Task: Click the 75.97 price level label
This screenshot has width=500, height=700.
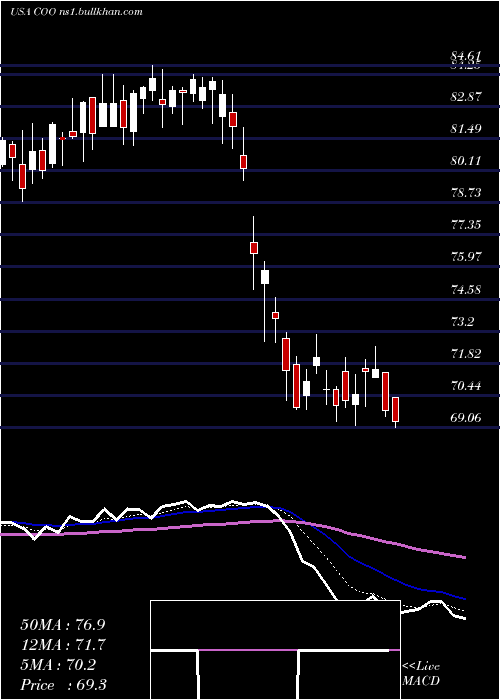Action: pos(466,257)
